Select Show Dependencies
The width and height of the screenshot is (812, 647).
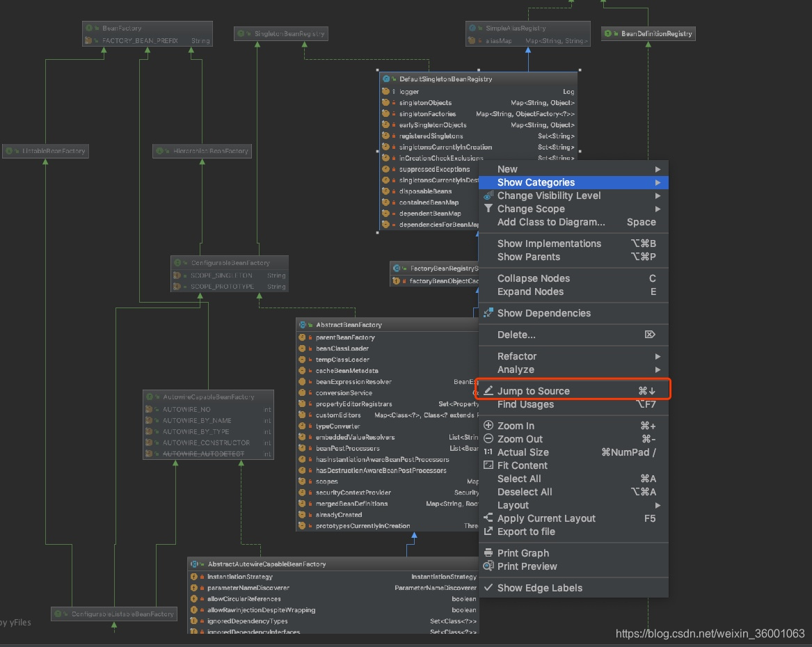tap(573, 313)
